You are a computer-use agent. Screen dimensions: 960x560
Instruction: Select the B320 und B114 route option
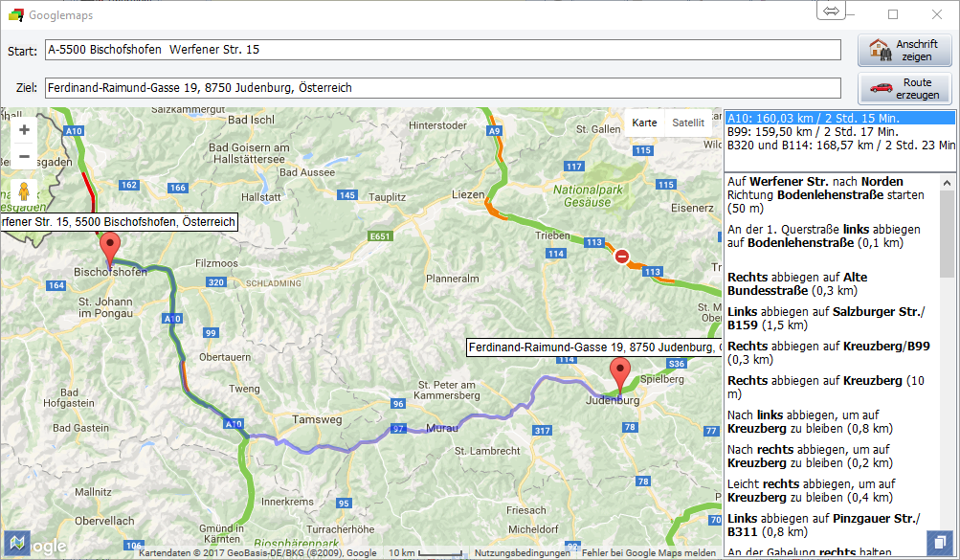pyautogui.click(x=839, y=146)
